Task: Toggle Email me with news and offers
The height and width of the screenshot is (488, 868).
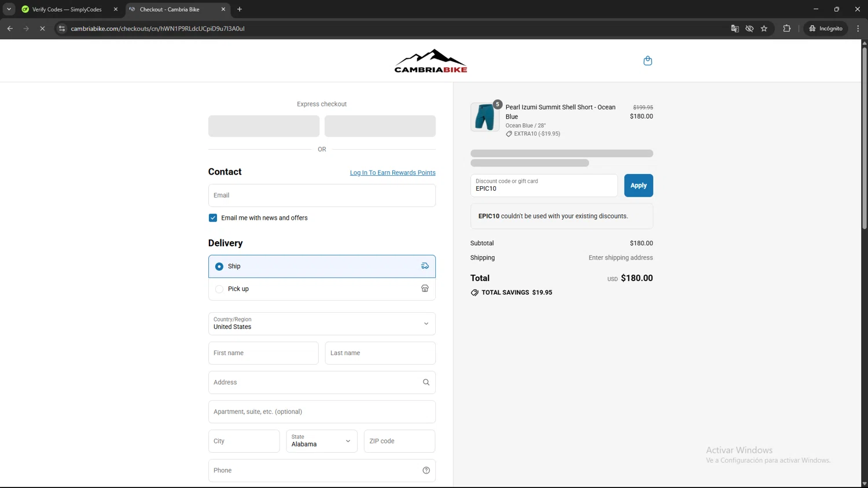Action: (x=213, y=218)
